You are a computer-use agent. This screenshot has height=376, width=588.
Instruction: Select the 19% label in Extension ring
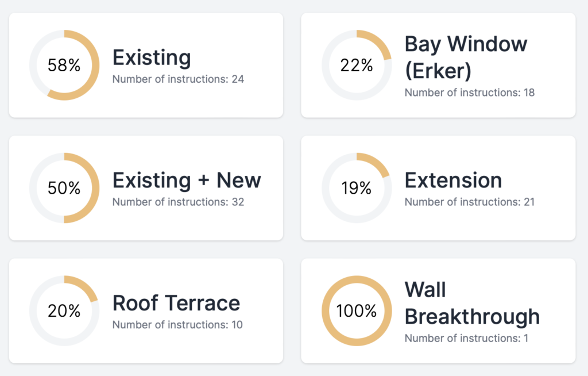357,188
